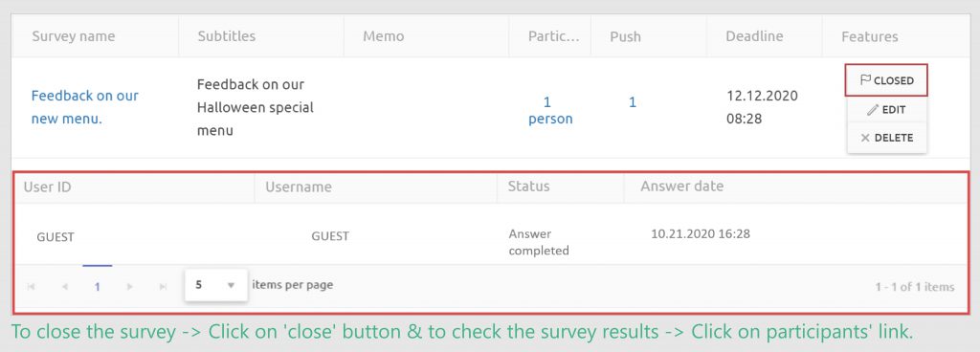
Task: Sort by Survey name column header
Action: 73,36
